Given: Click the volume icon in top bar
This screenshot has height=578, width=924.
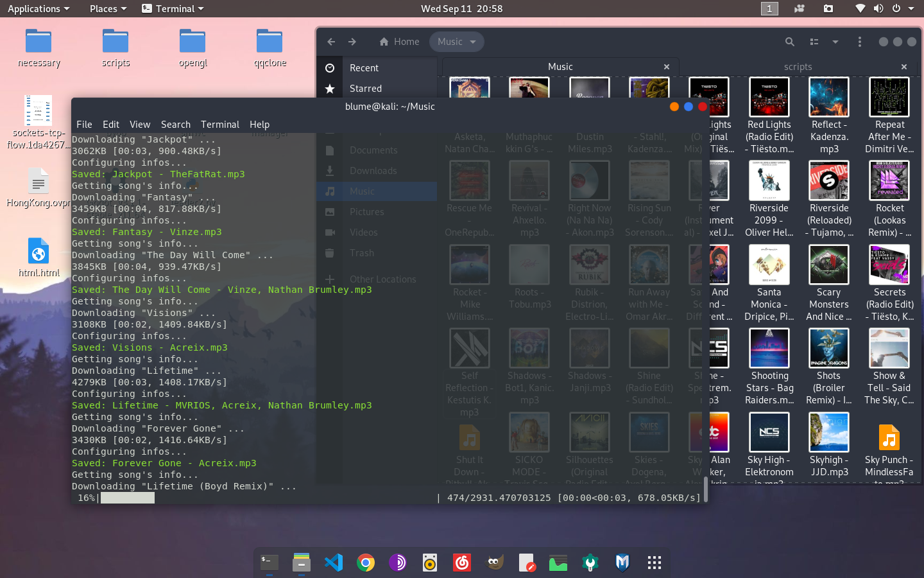Looking at the screenshot, I should point(878,8).
